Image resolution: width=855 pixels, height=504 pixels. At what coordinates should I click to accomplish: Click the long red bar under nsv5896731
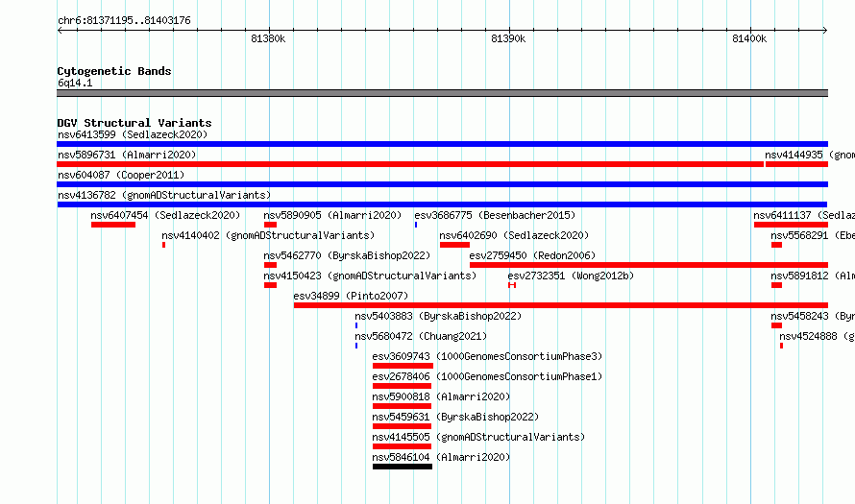410,164
